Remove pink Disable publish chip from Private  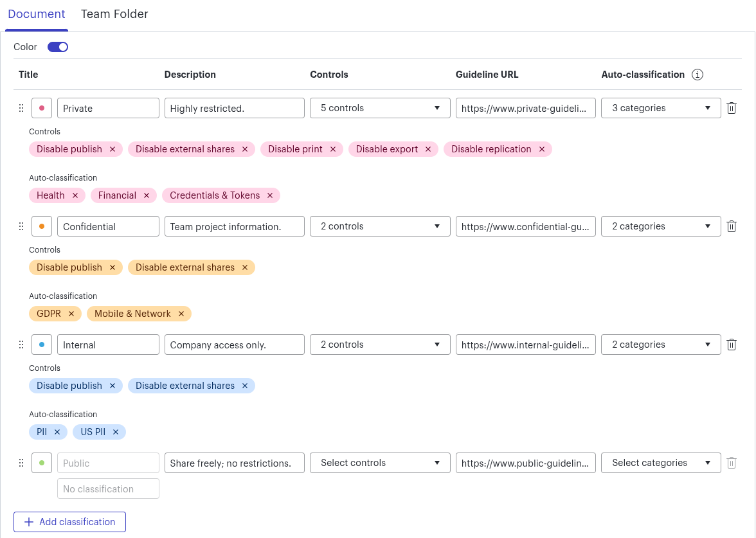point(113,149)
